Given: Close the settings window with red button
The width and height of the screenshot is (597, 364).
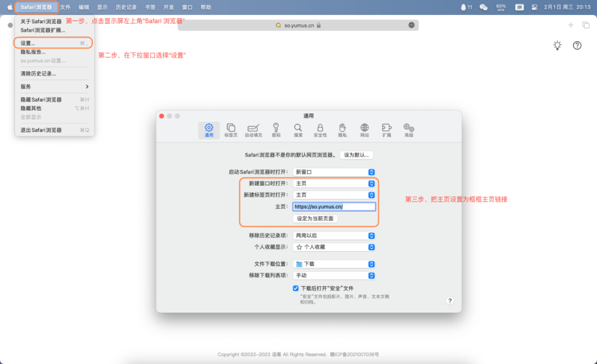Looking at the screenshot, I should pyautogui.click(x=161, y=116).
